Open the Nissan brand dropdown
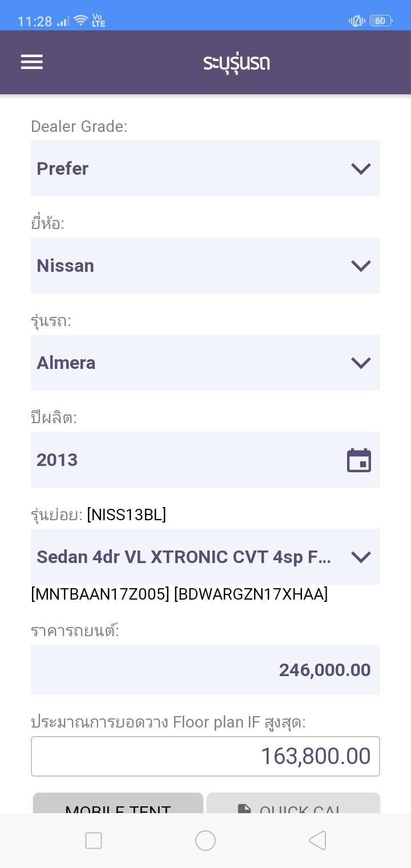The width and height of the screenshot is (411, 868). point(205,266)
